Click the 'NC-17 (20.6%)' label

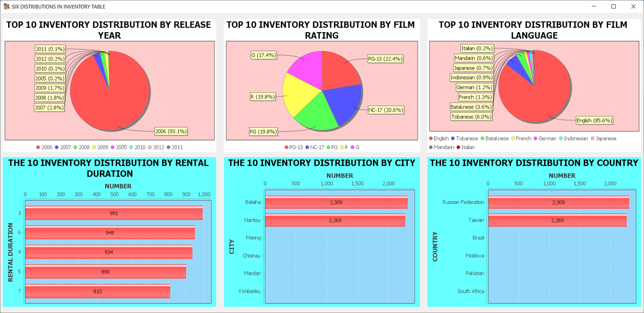pos(385,110)
